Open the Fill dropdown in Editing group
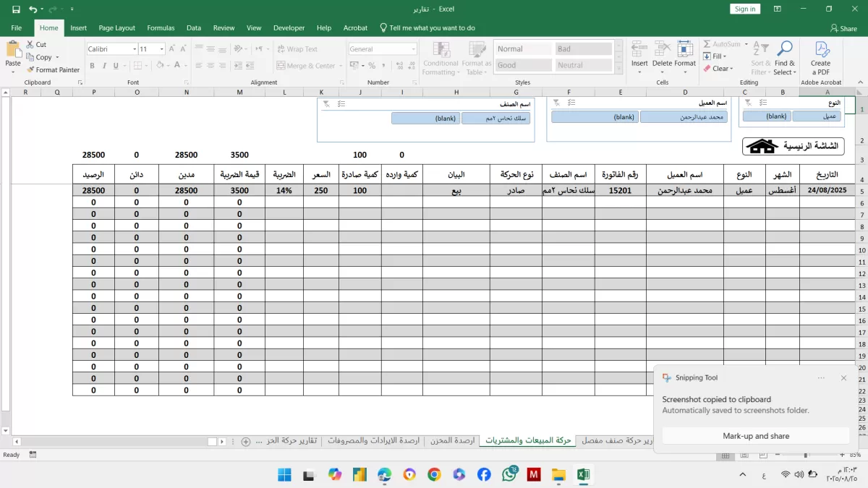The width and height of the screenshot is (868, 488). coord(718,56)
